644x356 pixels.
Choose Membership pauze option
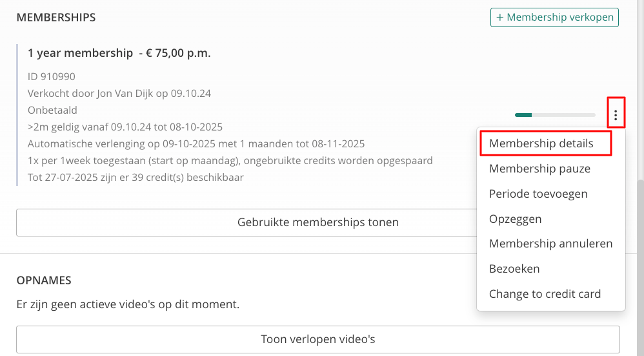[539, 169]
